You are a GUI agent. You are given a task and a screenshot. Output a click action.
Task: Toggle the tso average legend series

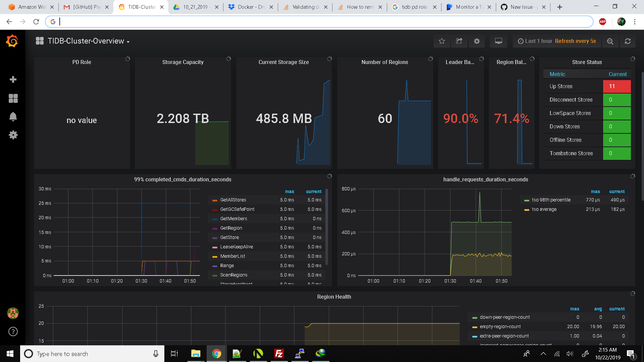point(544,209)
